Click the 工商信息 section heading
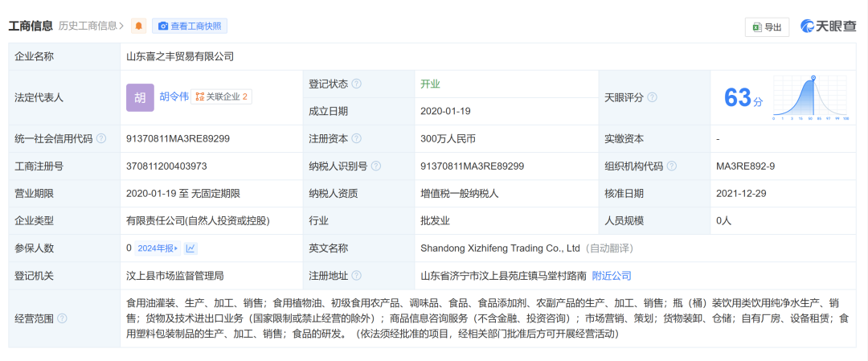Viewport: 868px width, 361px height. pos(31,26)
